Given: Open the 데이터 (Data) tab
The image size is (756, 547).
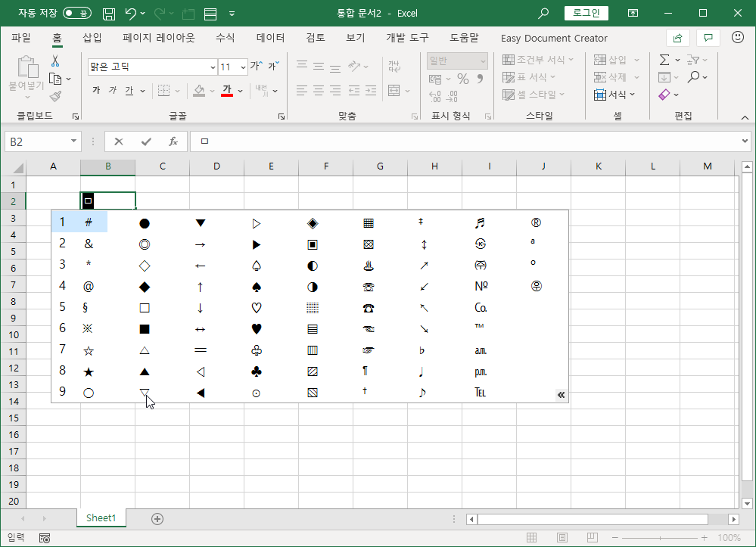Looking at the screenshot, I should tap(270, 38).
